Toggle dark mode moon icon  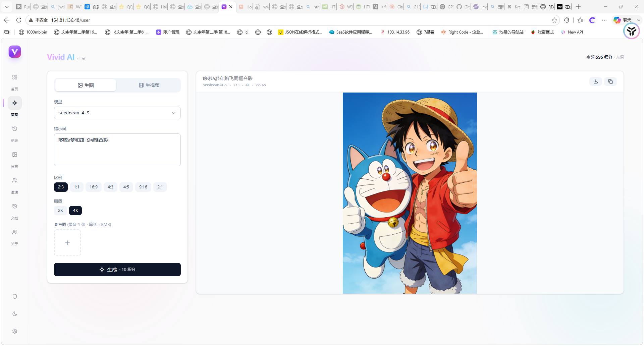pyautogui.click(x=15, y=314)
